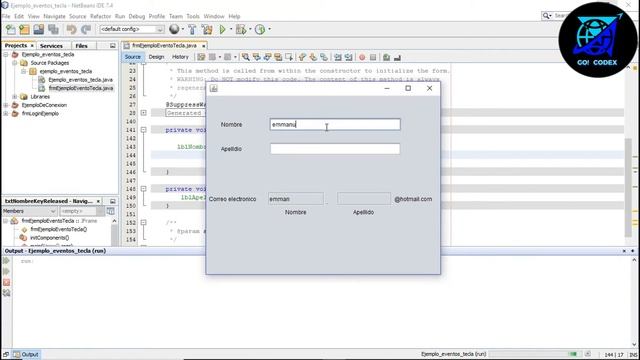The image size is (640, 360).
Task: Expand Generated Code fold at line 28
Action: click(144, 113)
